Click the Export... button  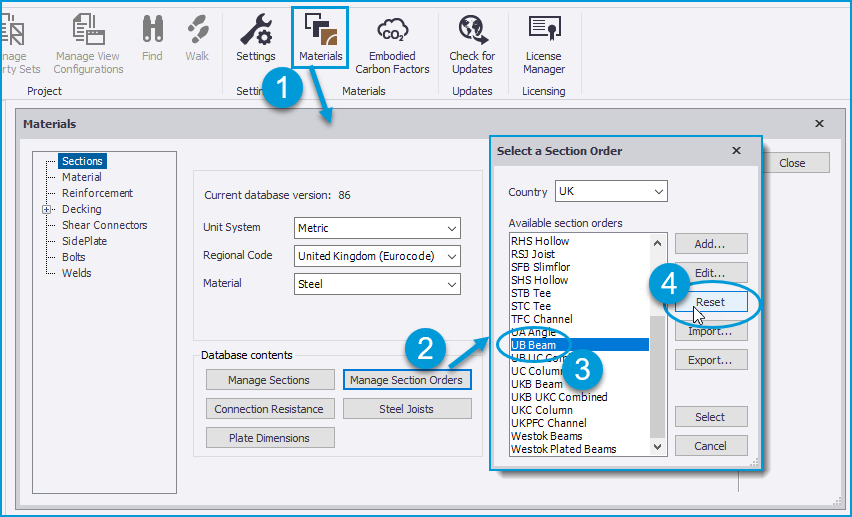[x=711, y=360]
